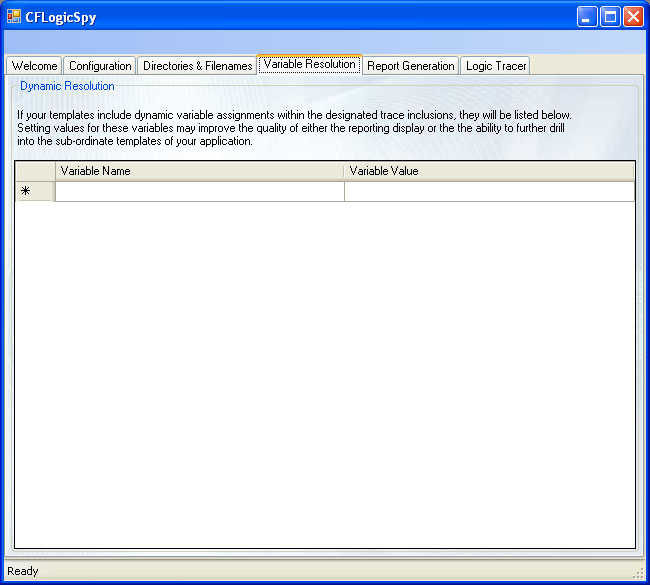Maximize the CFLogicSpy window
Viewport: 650px width, 585px height.
point(610,17)
